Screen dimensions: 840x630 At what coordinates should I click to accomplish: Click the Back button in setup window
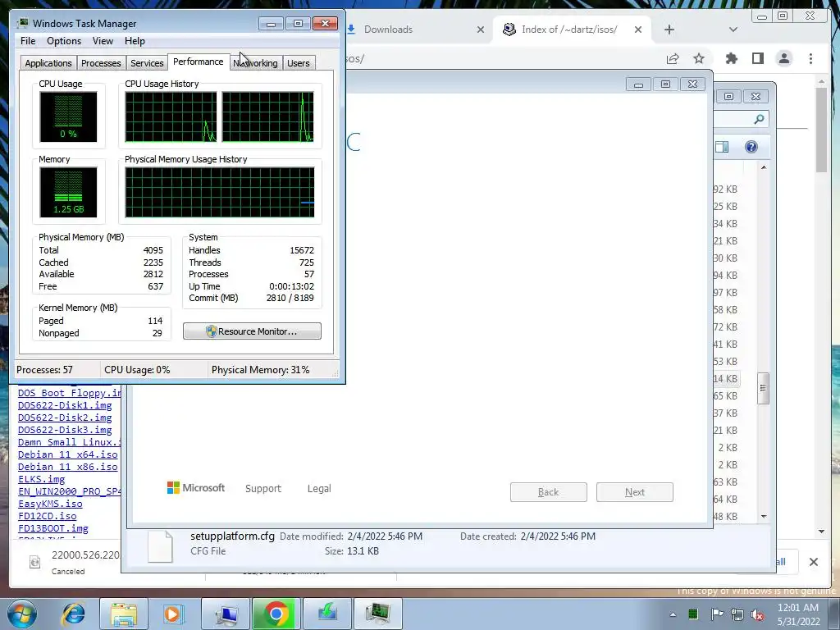tap(548, 492)
